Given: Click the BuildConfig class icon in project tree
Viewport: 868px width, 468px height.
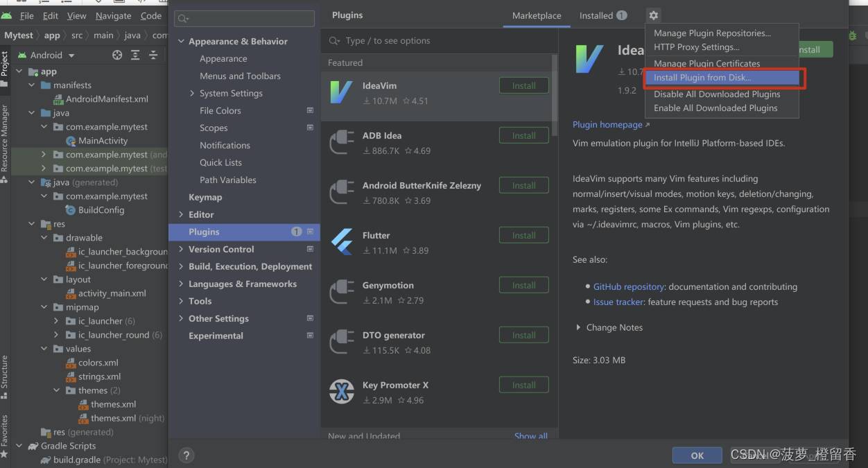Looking at the screenshot, I should [71, 210].
